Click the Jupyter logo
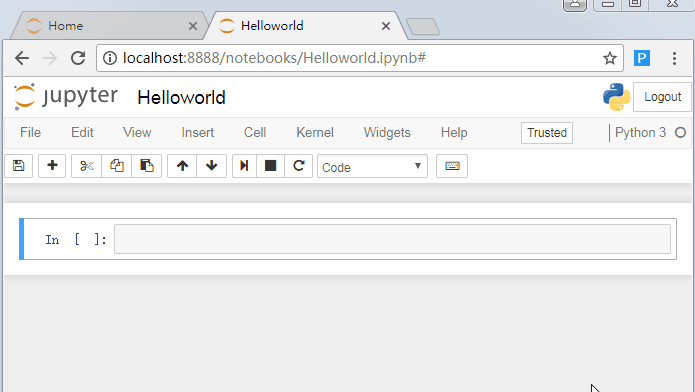The image size is (695, 392). 66,96
